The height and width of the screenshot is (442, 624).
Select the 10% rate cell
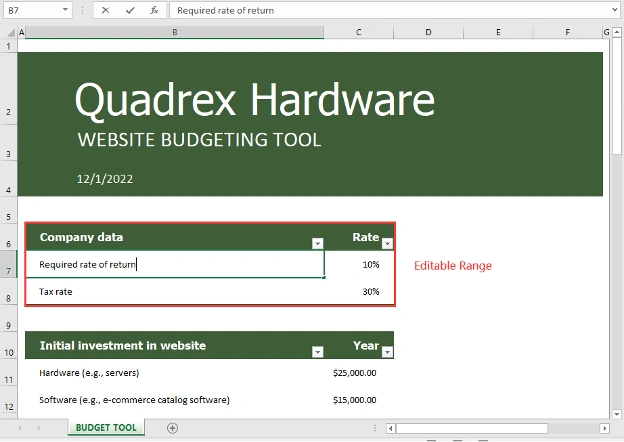click(x=359, y=265)
